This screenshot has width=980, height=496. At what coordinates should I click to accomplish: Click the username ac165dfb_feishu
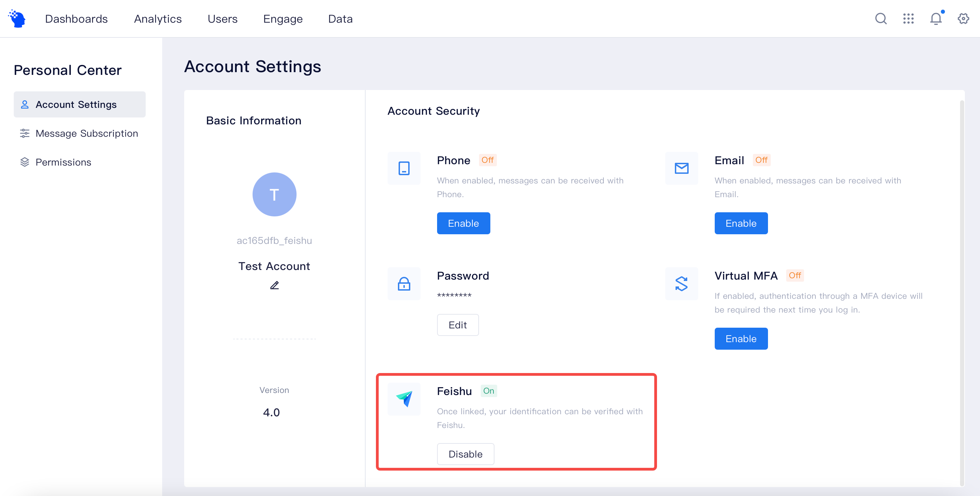click(274, 240)
